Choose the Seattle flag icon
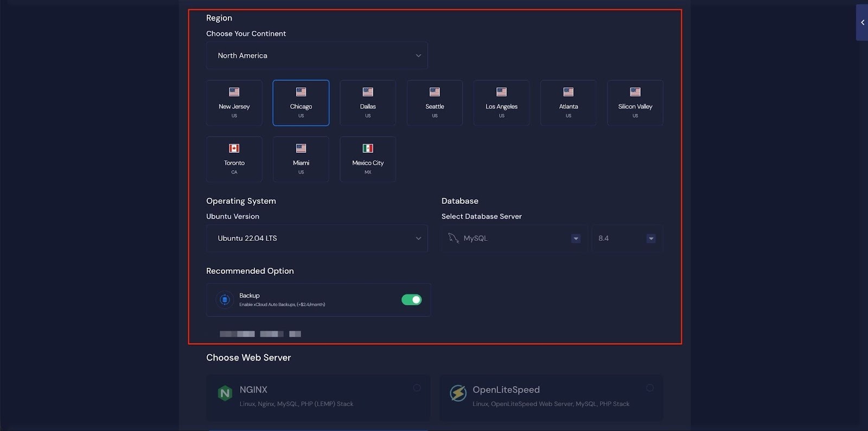 tap(435, 92)
